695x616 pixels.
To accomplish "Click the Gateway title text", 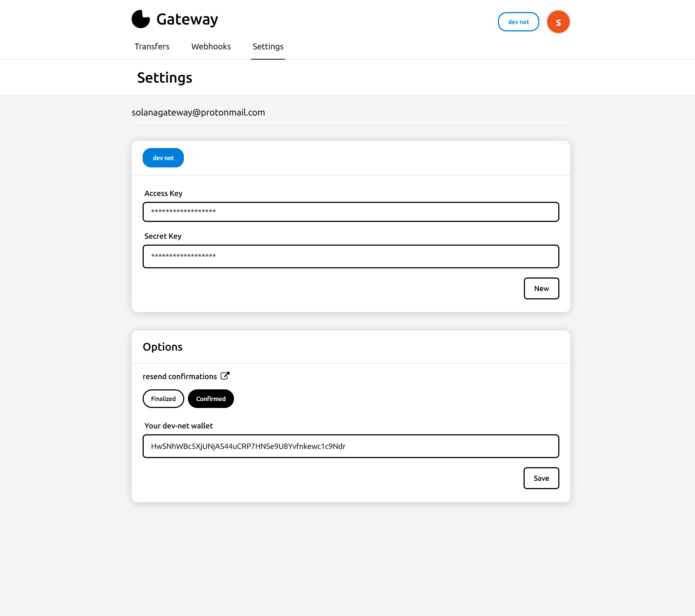I will pos(187,19).
